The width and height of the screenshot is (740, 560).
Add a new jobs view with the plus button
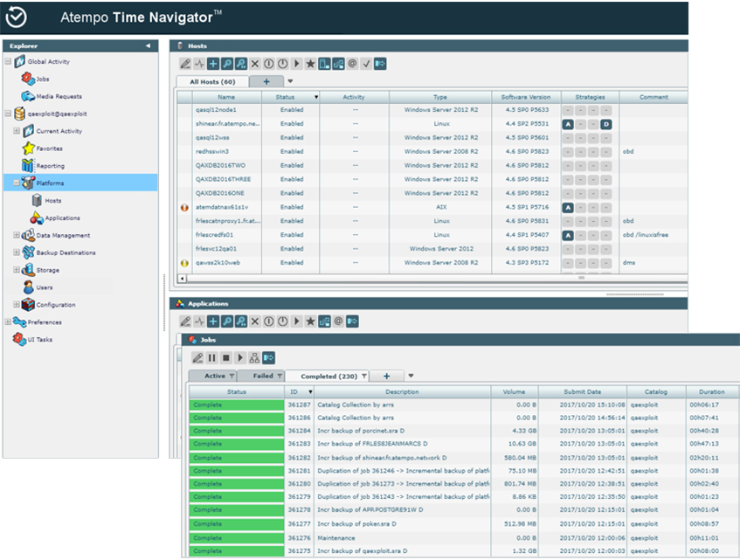(385, 375)
